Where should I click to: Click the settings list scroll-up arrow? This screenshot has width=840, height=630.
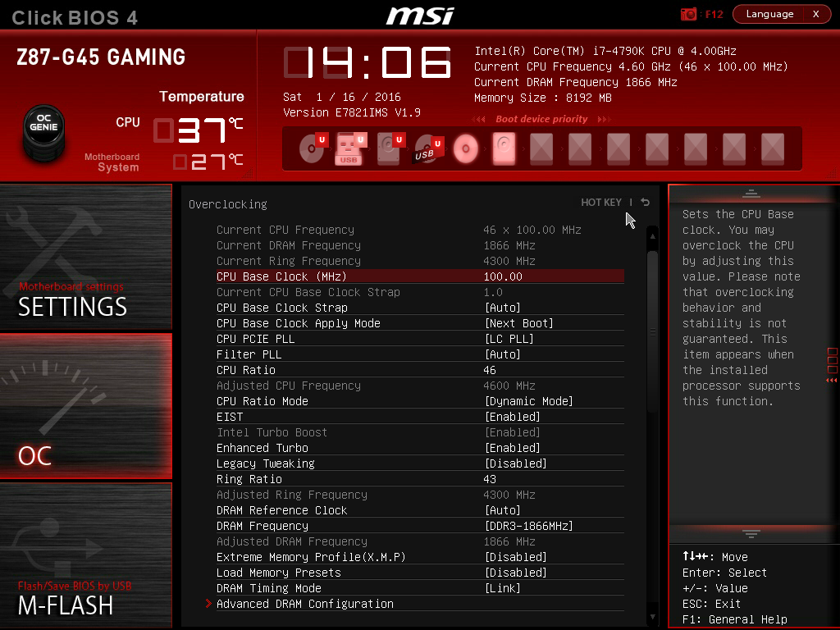[x=652, y=235]
